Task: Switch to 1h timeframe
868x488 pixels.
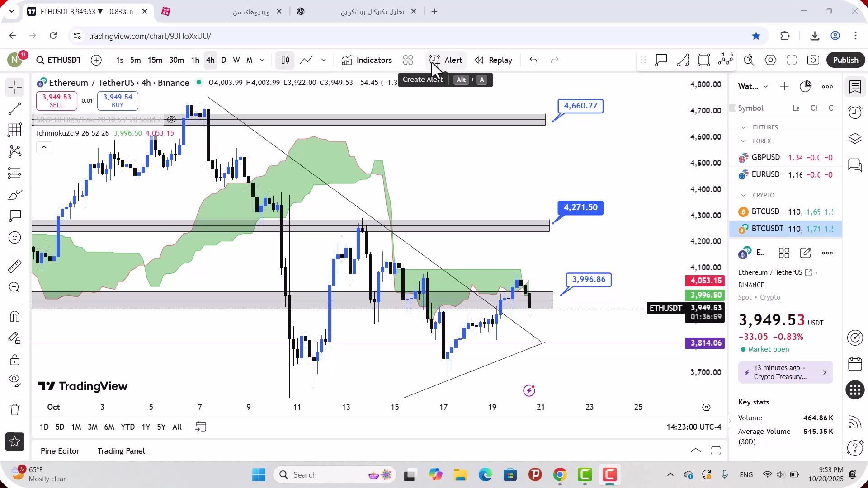Action: [195, 60]
